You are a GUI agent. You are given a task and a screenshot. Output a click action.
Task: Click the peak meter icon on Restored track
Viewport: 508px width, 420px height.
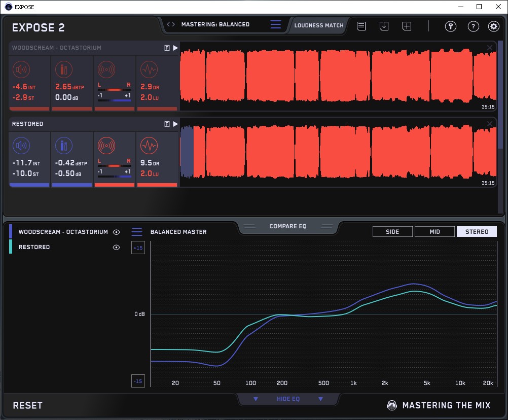(64, 146)
